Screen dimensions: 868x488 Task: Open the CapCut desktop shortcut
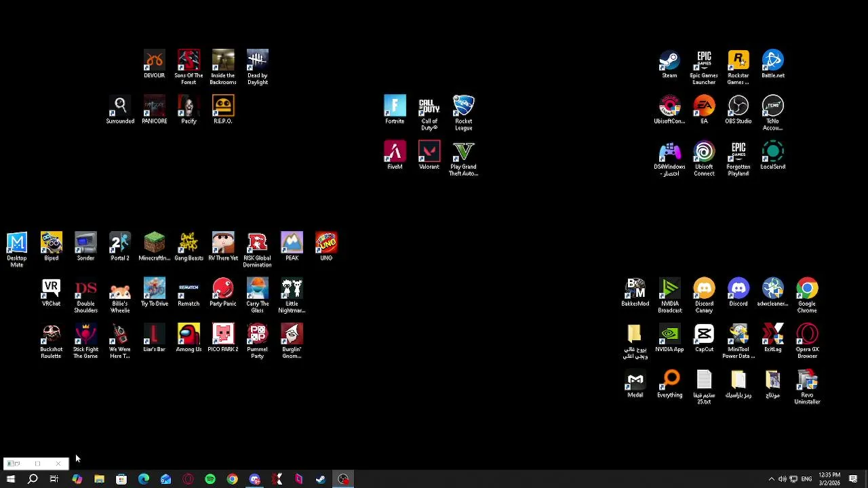[704, 338]
